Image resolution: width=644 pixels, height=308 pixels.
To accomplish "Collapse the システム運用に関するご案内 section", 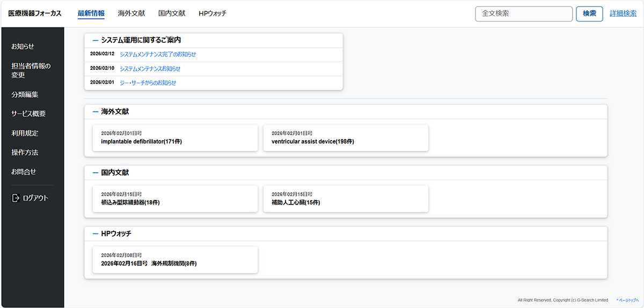I will pos(96,40).
